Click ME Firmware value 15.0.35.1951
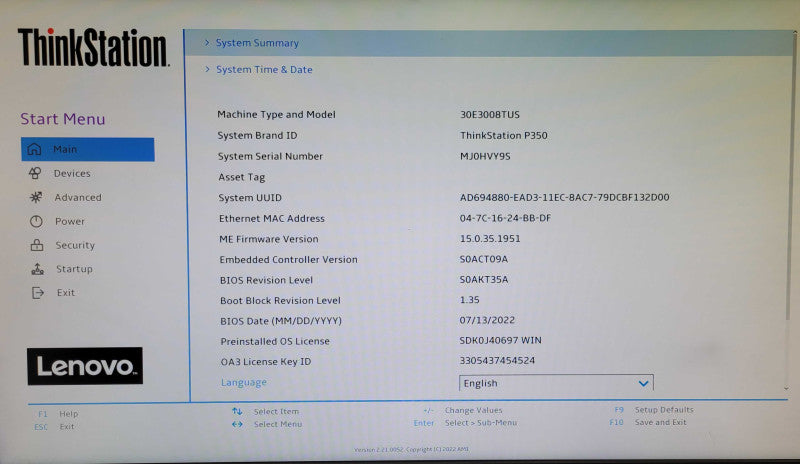The image size is (800, 464). (x=490, y=238)
